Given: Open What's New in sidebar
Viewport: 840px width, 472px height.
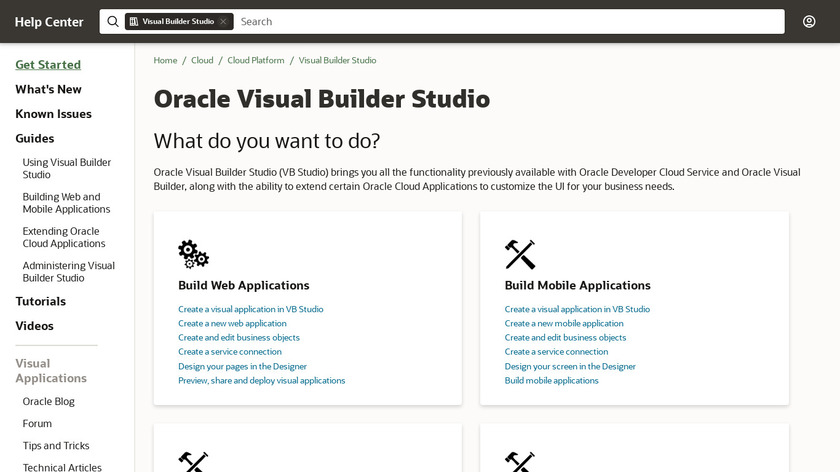Looking at the screenshot, I should pos(48,89).
